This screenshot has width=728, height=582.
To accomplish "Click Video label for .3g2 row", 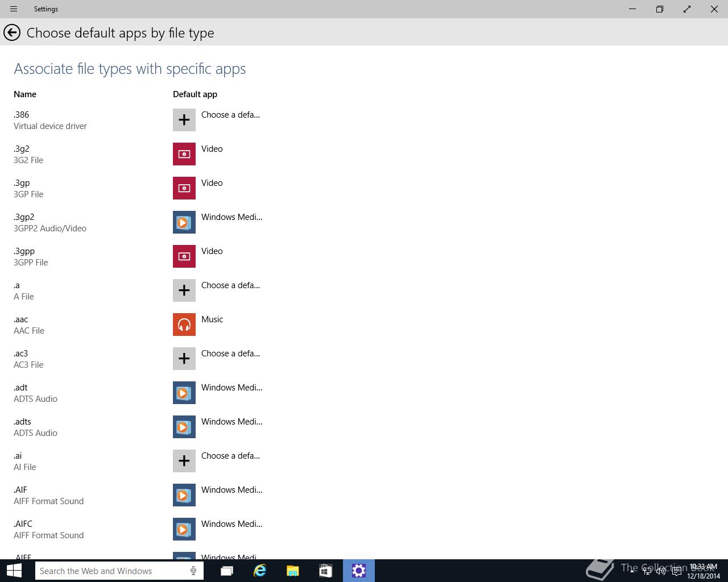I will (212, 149).
